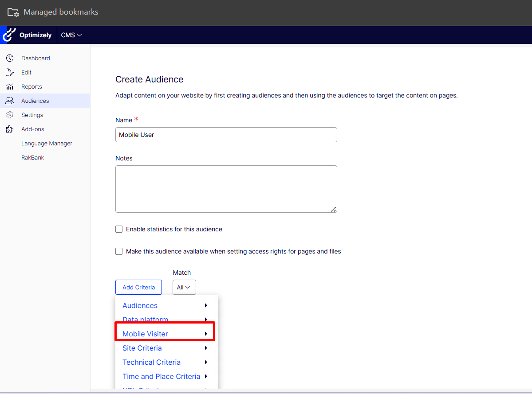Click the Add-ons puzzle icon
Screen dimensions: 532x394
[x=10, y=129]
